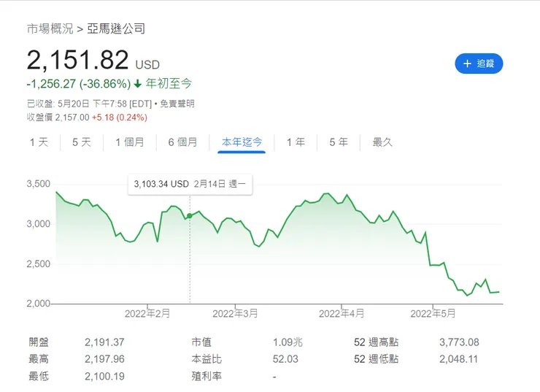Click the 52 週高點 label
This screenshot has width=540, height=392.
[376, 342]
